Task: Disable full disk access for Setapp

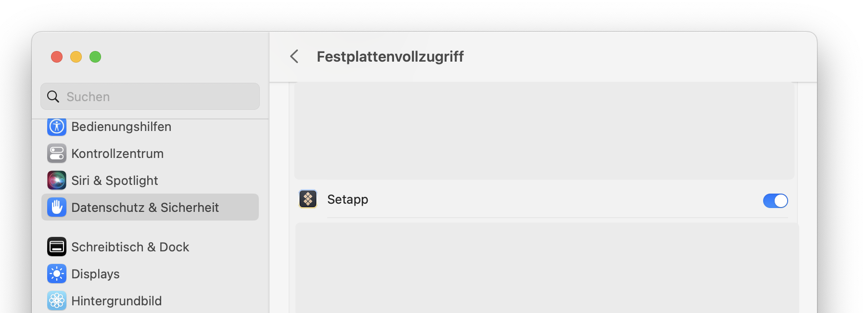Action: tap(775, 201)
